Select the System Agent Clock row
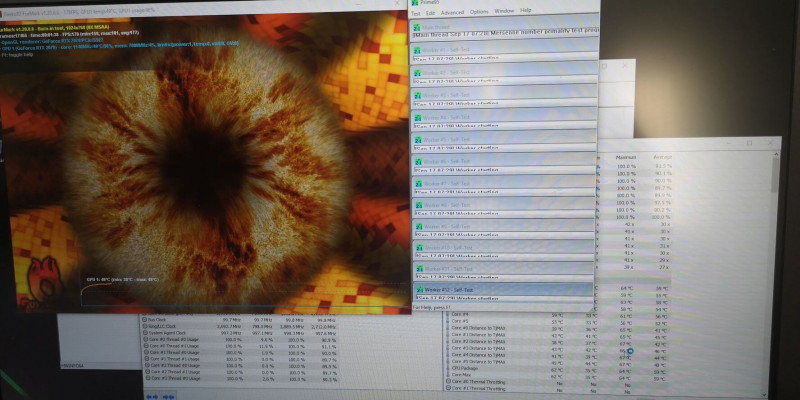Image resolution: width=800 pixels, height=400 pixels. click(240, 333)
